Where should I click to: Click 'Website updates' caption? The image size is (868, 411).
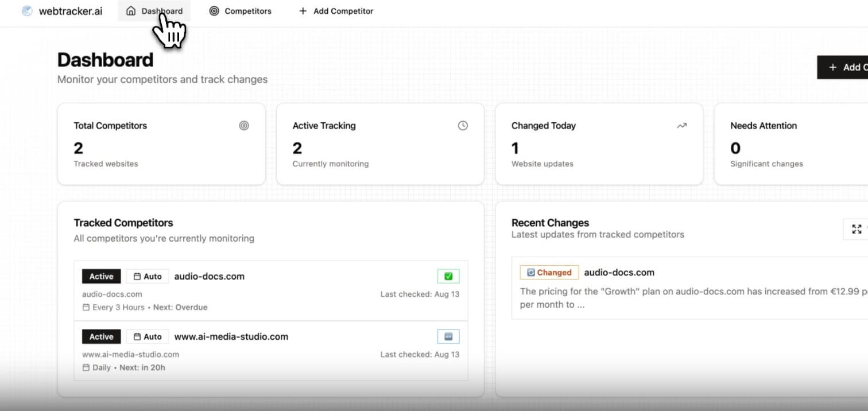(x=542, y=164)
